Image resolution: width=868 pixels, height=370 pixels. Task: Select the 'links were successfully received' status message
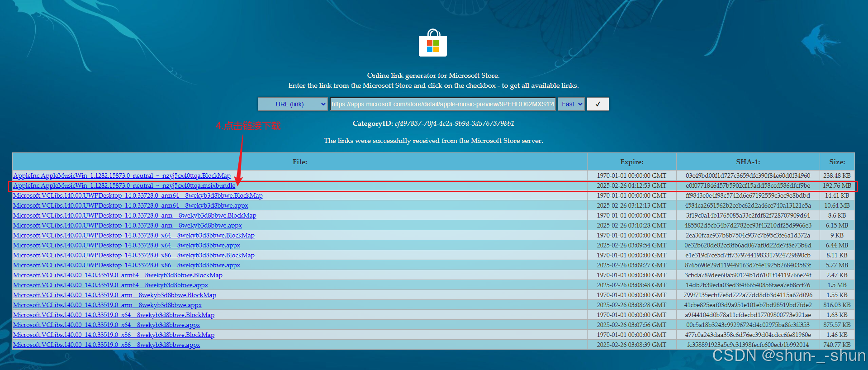pos(433,141)
